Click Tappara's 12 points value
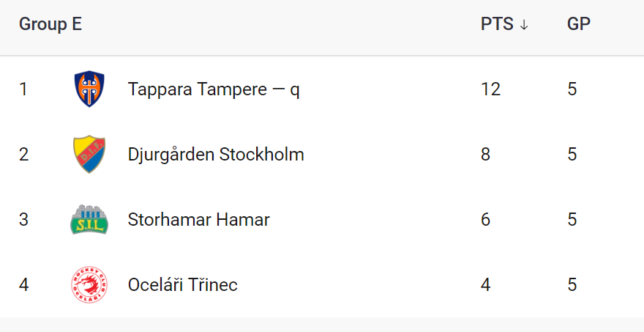This screenshot has height=332, width=644. click(490, 89)
